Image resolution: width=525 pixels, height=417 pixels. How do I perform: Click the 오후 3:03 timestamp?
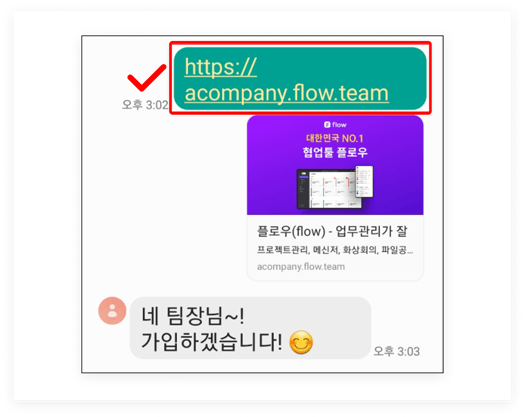(396, 351)
